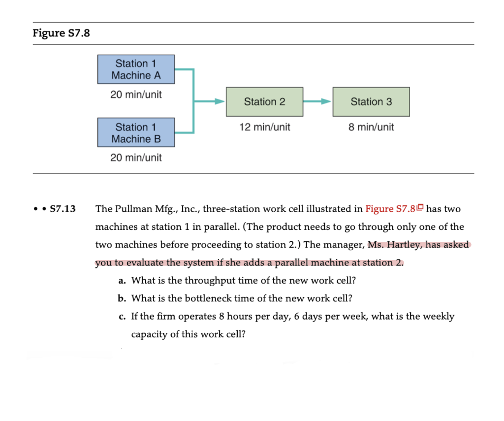Select the Station 2 box
504x421 pixels.
[x=264, y=101]
